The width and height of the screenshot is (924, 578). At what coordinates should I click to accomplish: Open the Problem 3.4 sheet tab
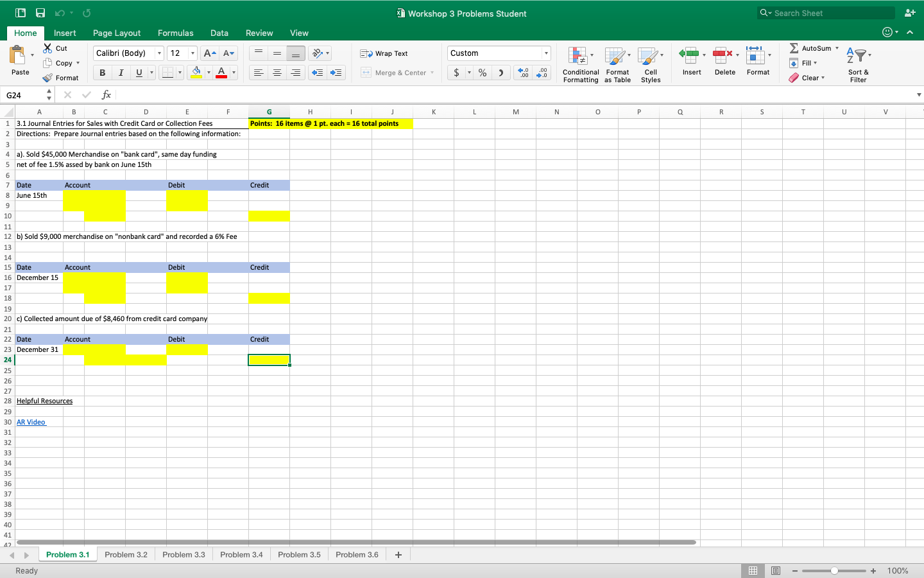(x=241, y=554)
